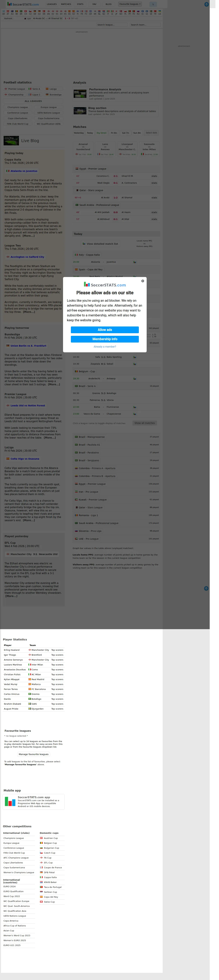This screenshot has width=219, height=980.
Task: Click View detailed match list button
Action: [100, 244]
